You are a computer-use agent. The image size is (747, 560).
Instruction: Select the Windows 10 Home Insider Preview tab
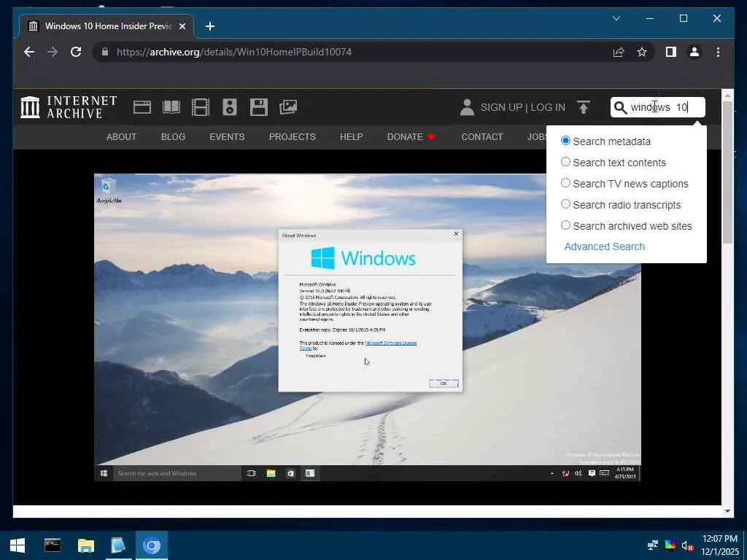(107, 26)
